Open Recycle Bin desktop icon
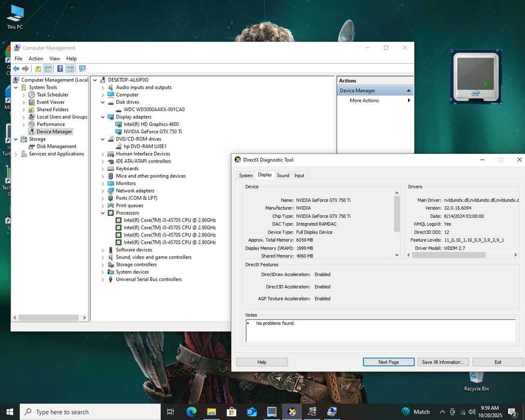 pos(476,381)
